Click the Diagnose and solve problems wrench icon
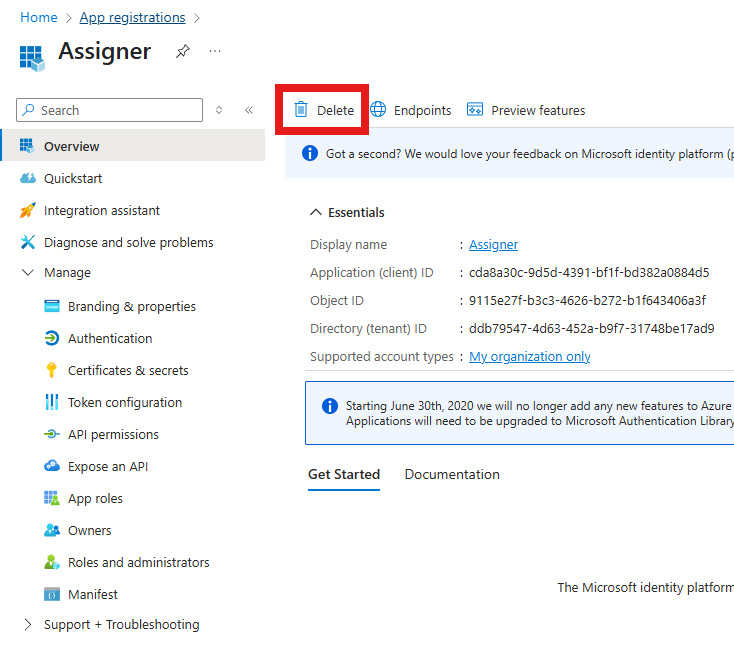This screenshot has height=649, width=734. tap(28, 242)
